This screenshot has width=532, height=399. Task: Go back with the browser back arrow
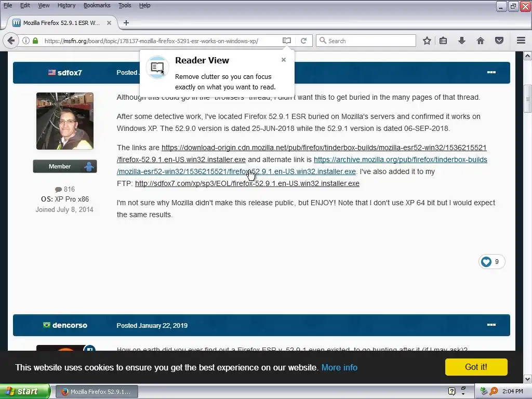11,41
